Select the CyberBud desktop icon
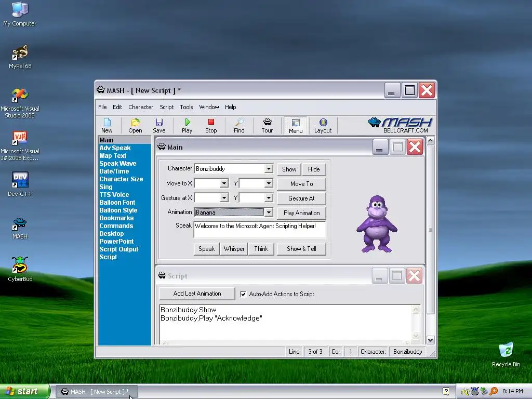Viewport: 532px width, 399px height. pyautogui.click(x=20, y=269)
